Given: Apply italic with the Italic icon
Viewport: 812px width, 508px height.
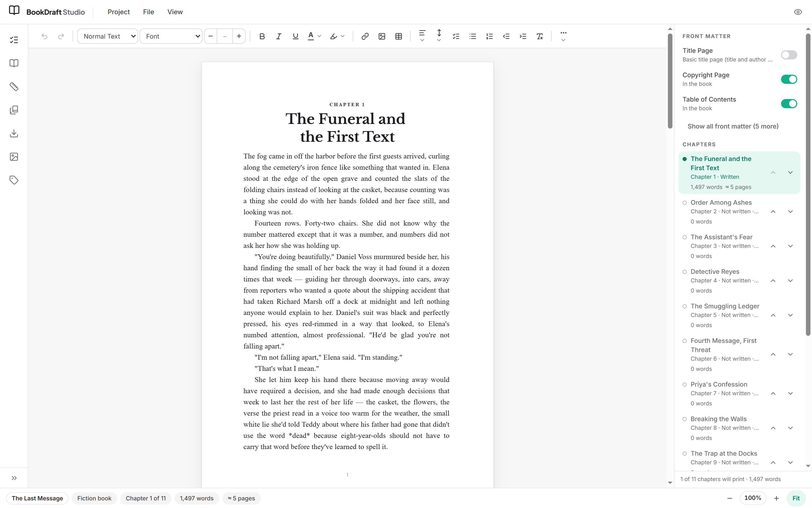Looking at the screenshot, I should click(x=279, y=36).
